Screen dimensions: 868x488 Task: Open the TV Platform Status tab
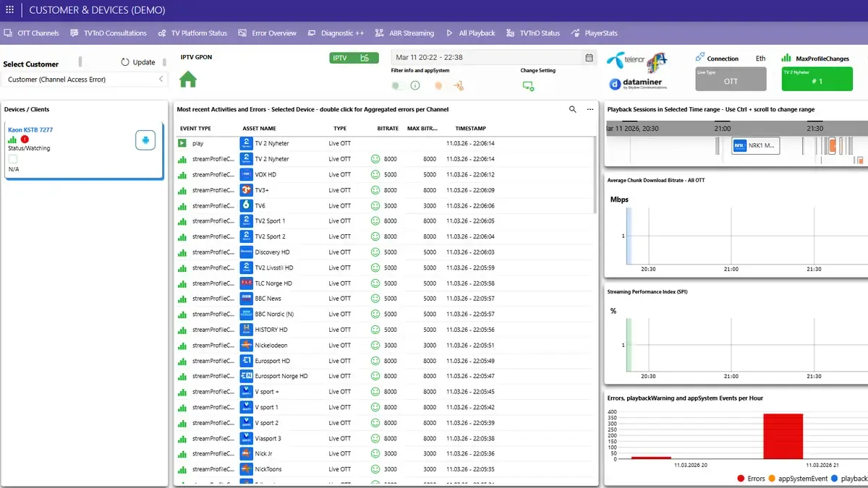pyautogui.click(x=192, y=33)
